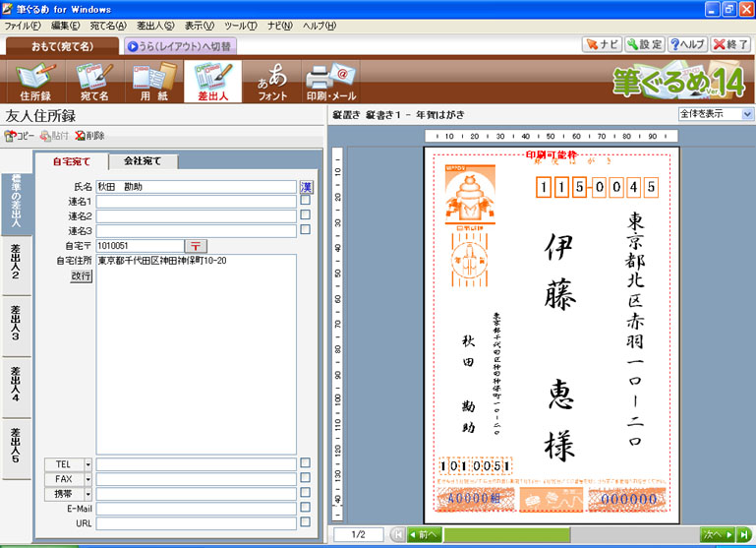Open the TEL type dropdown arrow
This screenshot has width=756, height=548.
pos(87,464)
